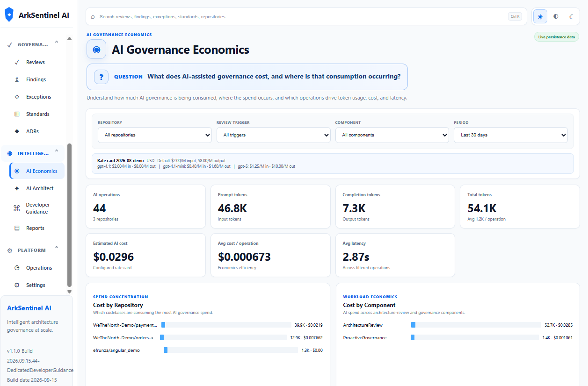
Task: Click the Avg latency value 2.87s
Action: pyautogui.click(x=356, y=257)
